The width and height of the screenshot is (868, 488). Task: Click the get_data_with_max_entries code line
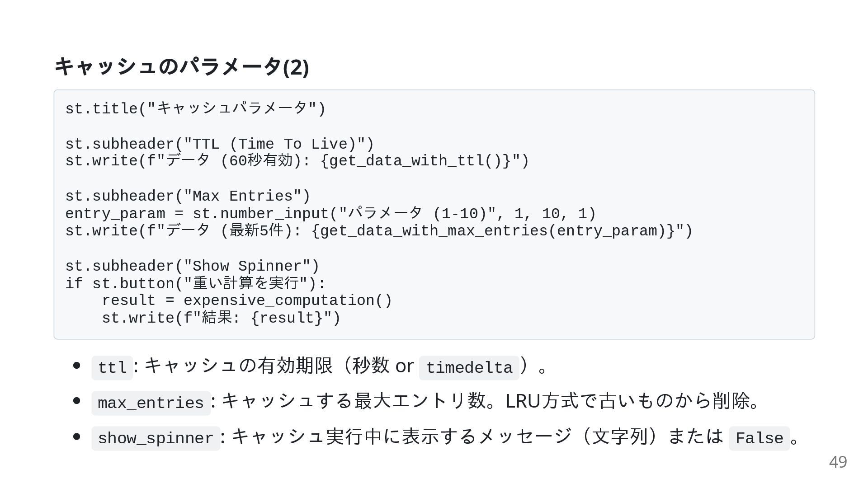379,231
